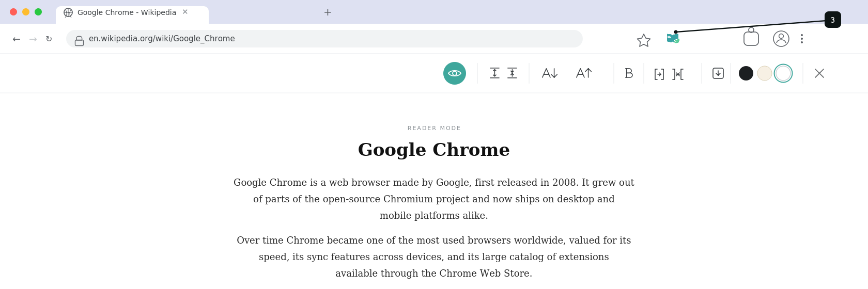Click the download arrow icon in reader toolbar
The image size is (868, 289).
coord(718,73)
